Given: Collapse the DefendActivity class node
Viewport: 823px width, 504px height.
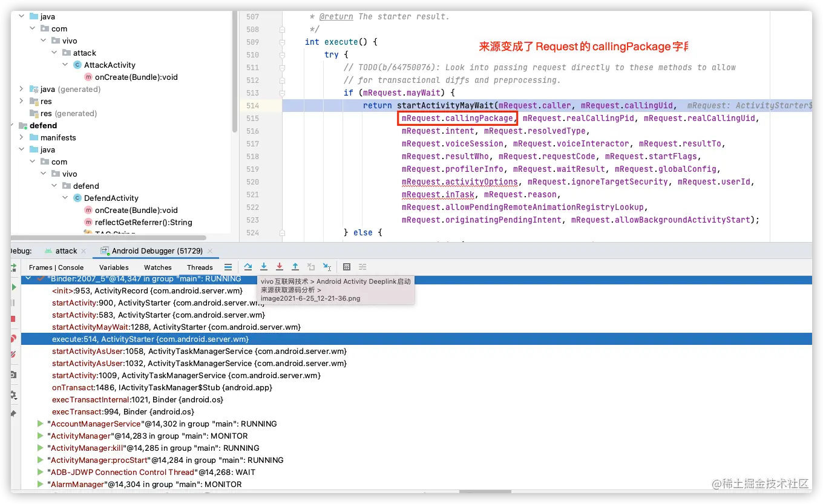Looking at the screenshot, I should [65, 198].
